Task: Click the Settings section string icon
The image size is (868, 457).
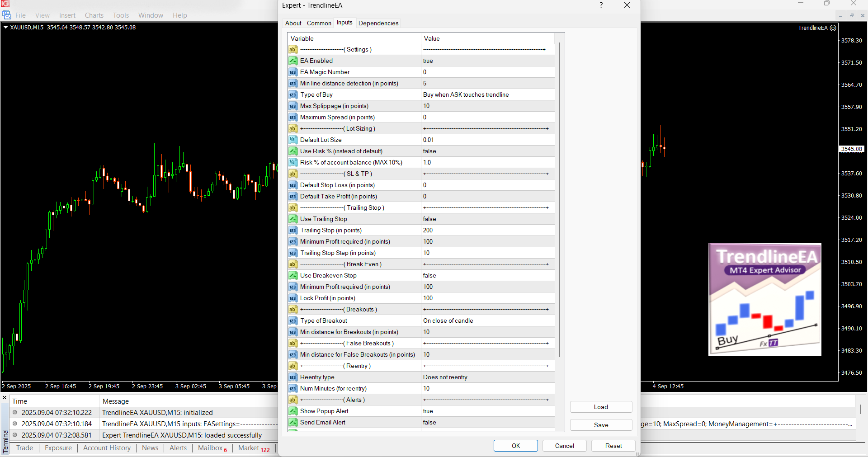Action: (293, 49)
